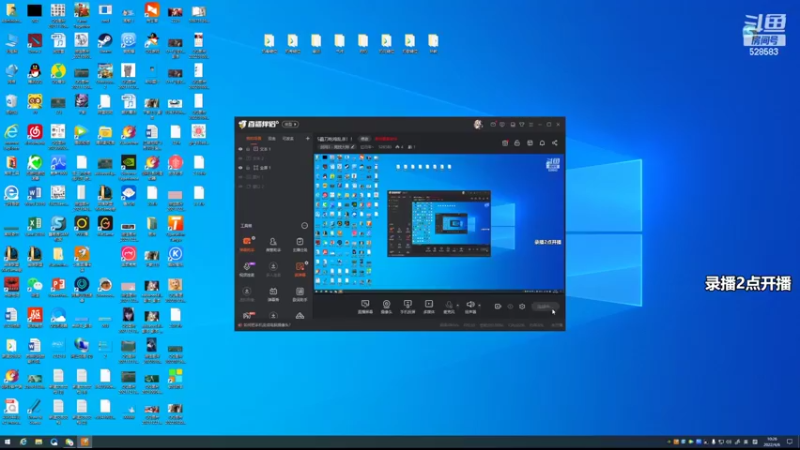Open the category pill under the stream title
Screen dimensions: 800x450
click(x=337, y=147)
